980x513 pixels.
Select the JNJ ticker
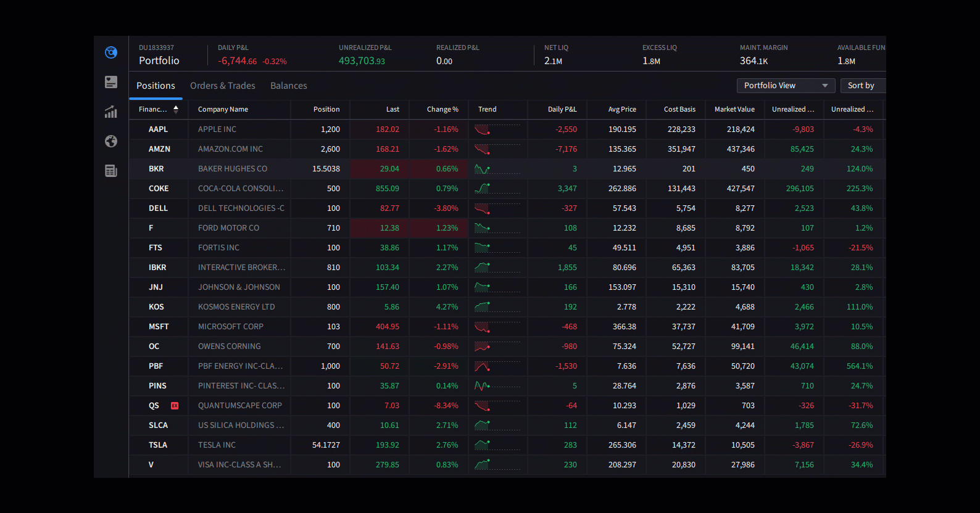pyautogui.click(x=156, y=287)
